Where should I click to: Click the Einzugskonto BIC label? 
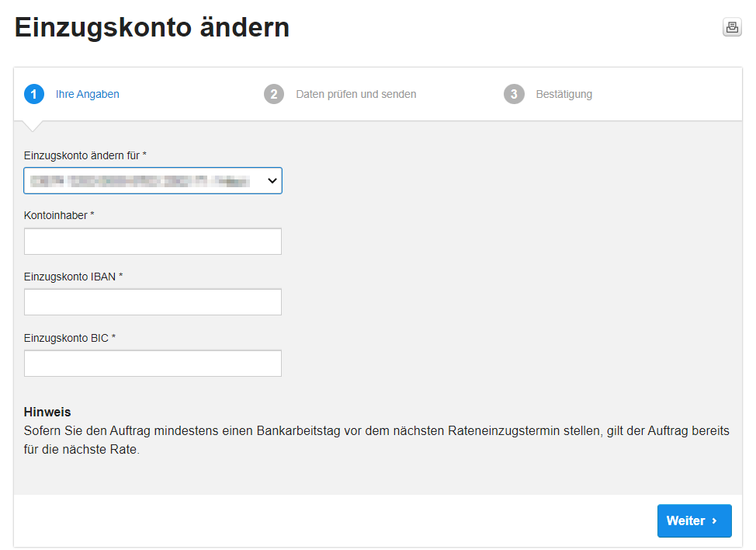(x=70, y=338)
